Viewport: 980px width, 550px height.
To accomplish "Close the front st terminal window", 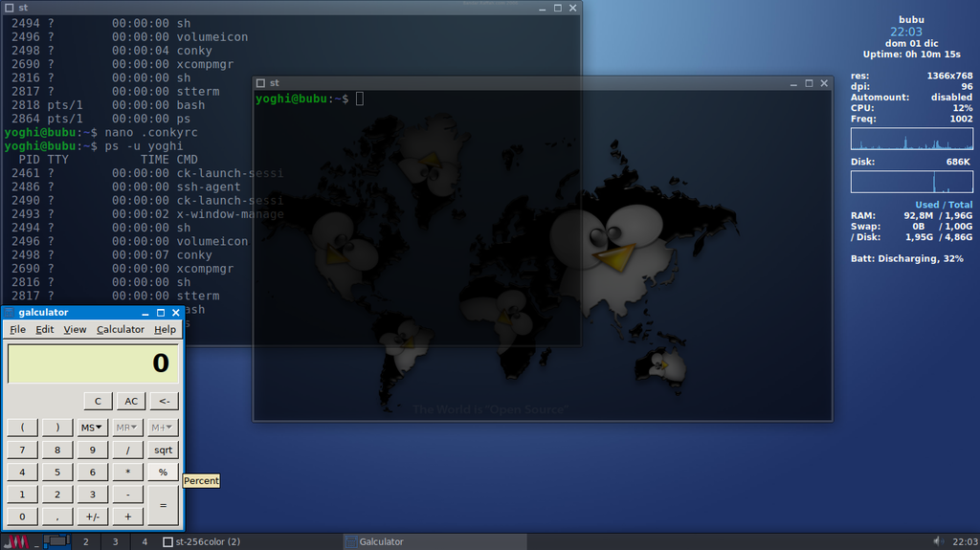I will [x=824, y=83].
